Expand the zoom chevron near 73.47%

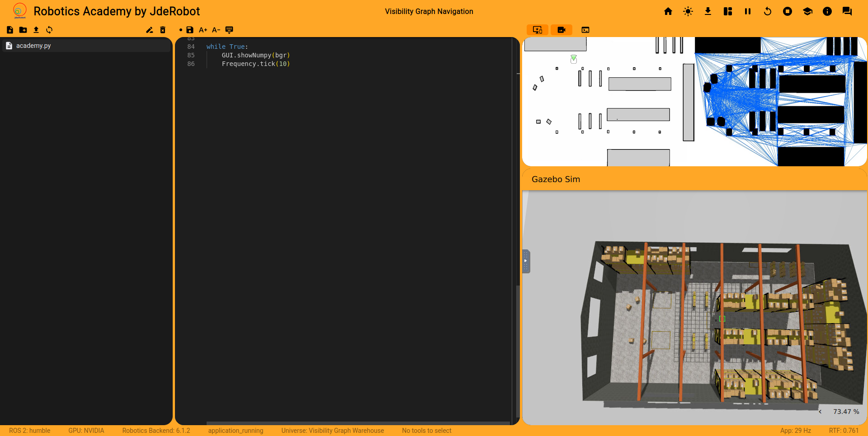pyautogui.click(x=821, y=412)
